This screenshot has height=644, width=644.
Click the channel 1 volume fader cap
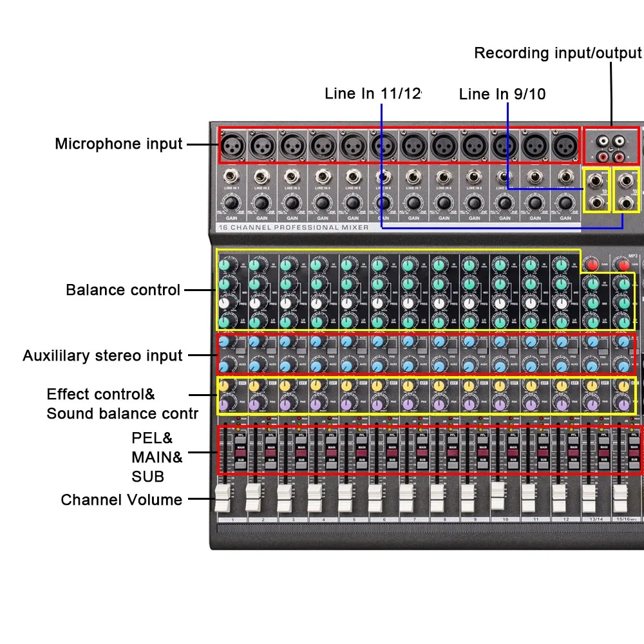[x=223, y=498]
